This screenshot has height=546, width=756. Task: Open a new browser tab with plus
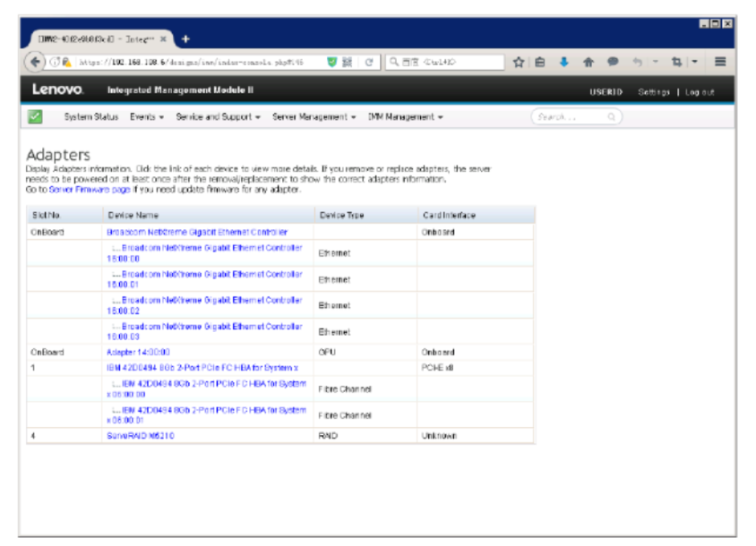[185, 39]
